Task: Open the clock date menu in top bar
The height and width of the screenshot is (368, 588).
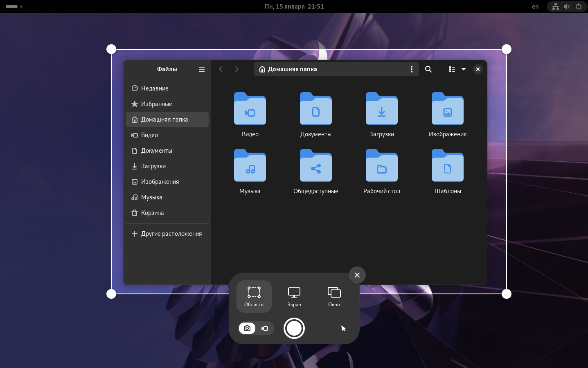Action: (x=294, y=7)
